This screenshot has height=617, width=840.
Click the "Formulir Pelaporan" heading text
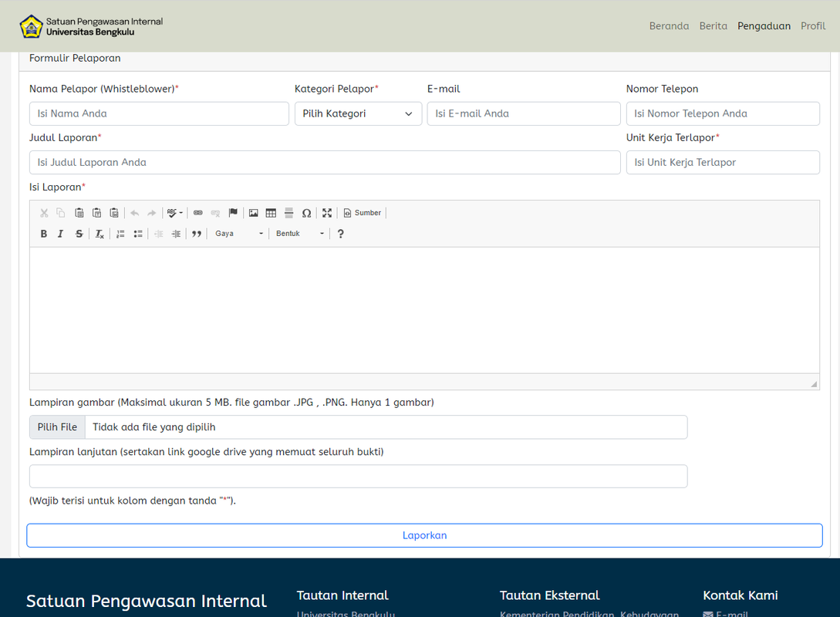pyautogui.click(x=75, y=59)
